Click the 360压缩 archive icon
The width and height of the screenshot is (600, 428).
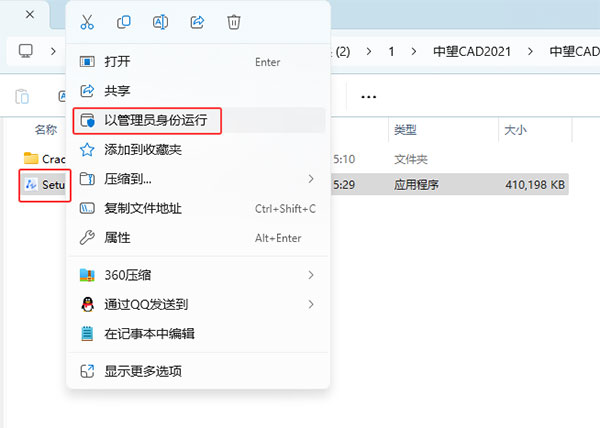pyautogui.click(x=87, y=275)
